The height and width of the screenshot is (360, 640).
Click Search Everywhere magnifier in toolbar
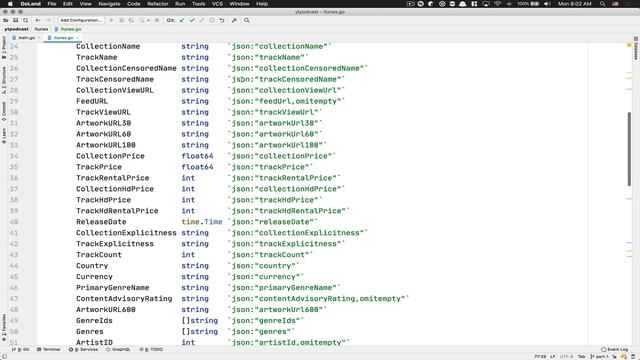pos(247,20)
